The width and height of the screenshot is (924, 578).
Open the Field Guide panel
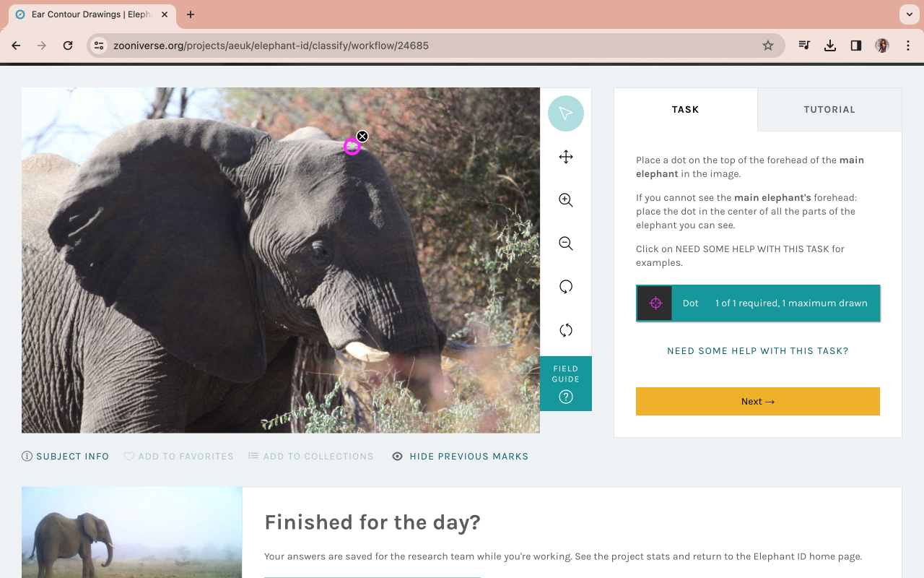pyautogui.click(x=566, y=384)
